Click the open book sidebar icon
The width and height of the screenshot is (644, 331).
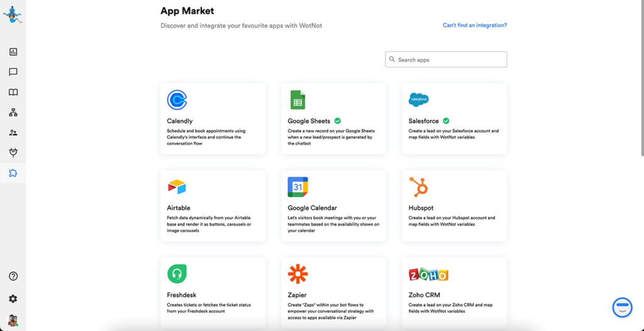[13, 93]
